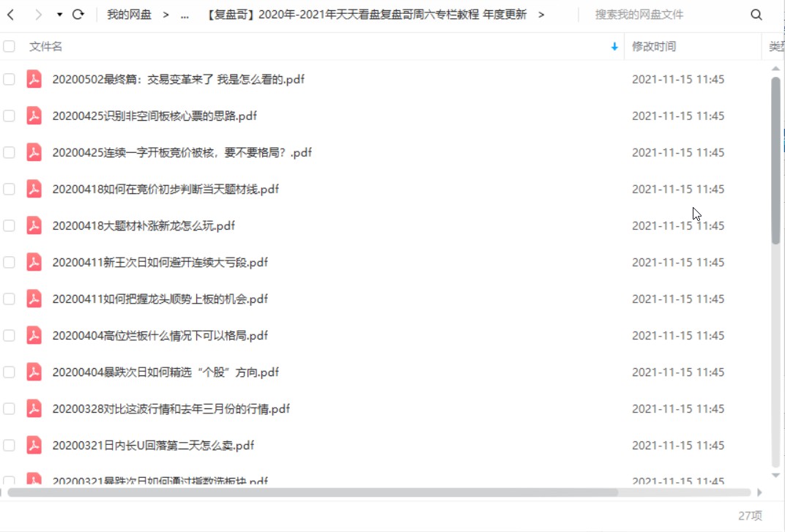Open 20200418如何在竞价初步判断当天题材线.pdf

[x=165, y=189]
